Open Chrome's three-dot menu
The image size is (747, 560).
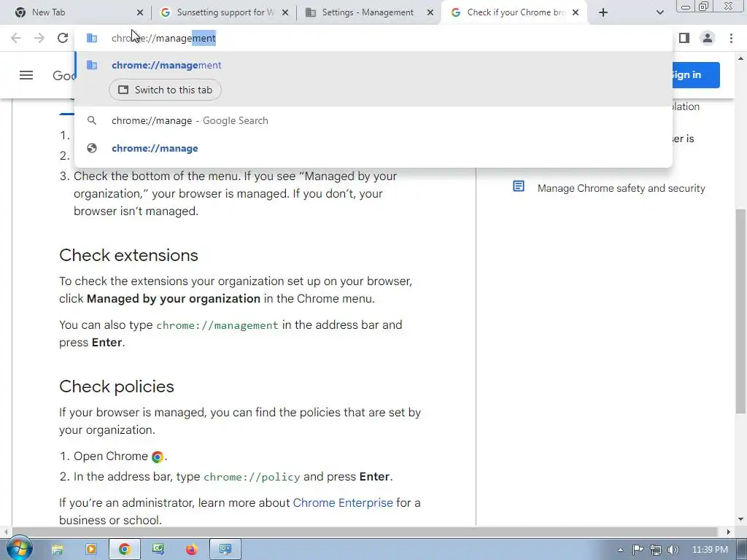(731, 38)
